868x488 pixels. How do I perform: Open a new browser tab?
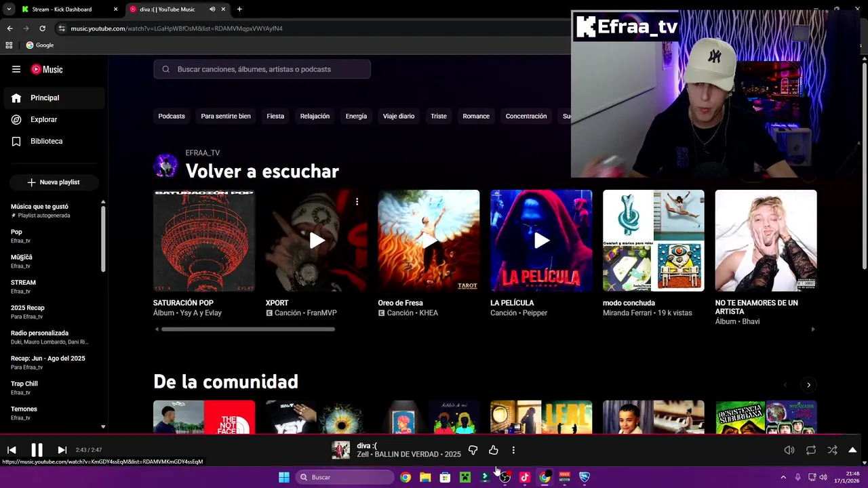(239, 9)
